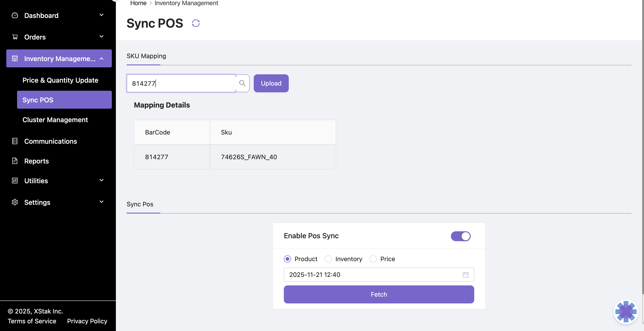Open the floating chat widget icon
The width and height of the screenshot is (644, 331).
coord(626,311)
